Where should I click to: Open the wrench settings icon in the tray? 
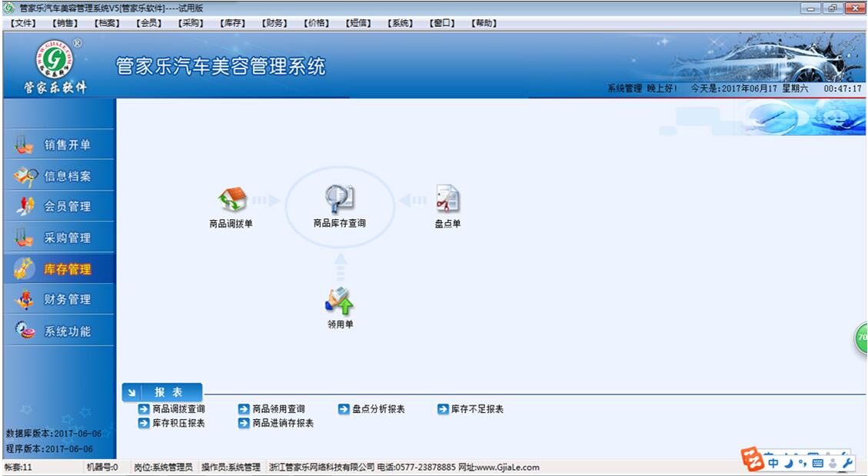tap(847, 464)
